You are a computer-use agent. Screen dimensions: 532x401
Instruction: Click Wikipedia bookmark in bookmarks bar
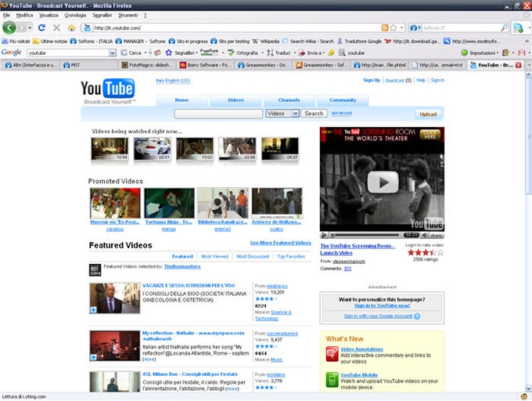point(266,41)
